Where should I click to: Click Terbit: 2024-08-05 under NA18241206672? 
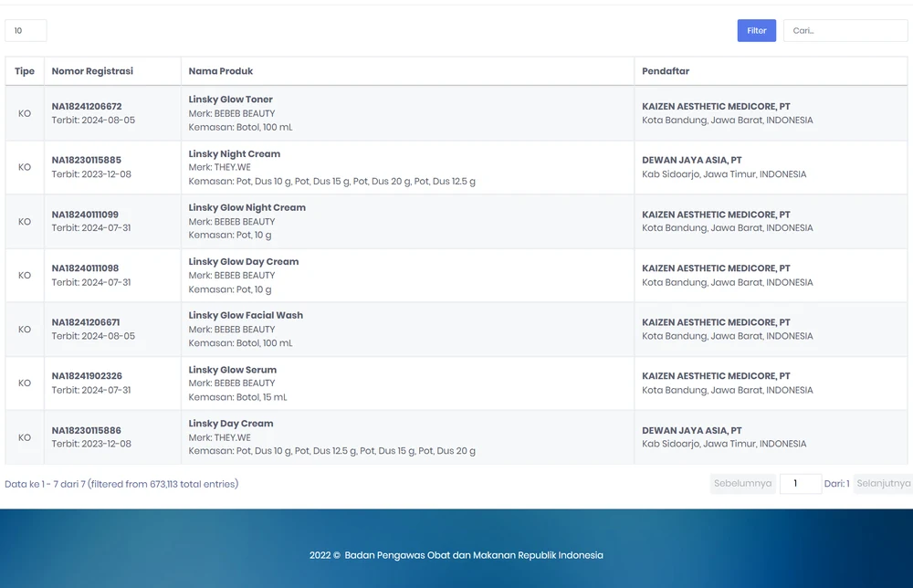click(93, 121)
